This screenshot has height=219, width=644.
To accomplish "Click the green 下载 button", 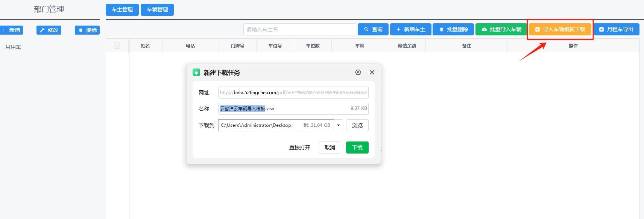I will 357,148.
